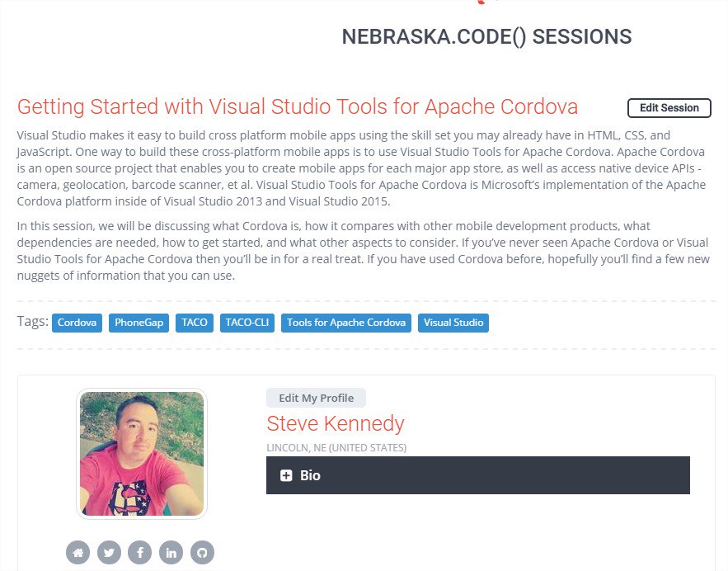The width and height of the screenshot is (728, 571).
Task: Open the speaker's homepage icon
Action: coord(78,552)
